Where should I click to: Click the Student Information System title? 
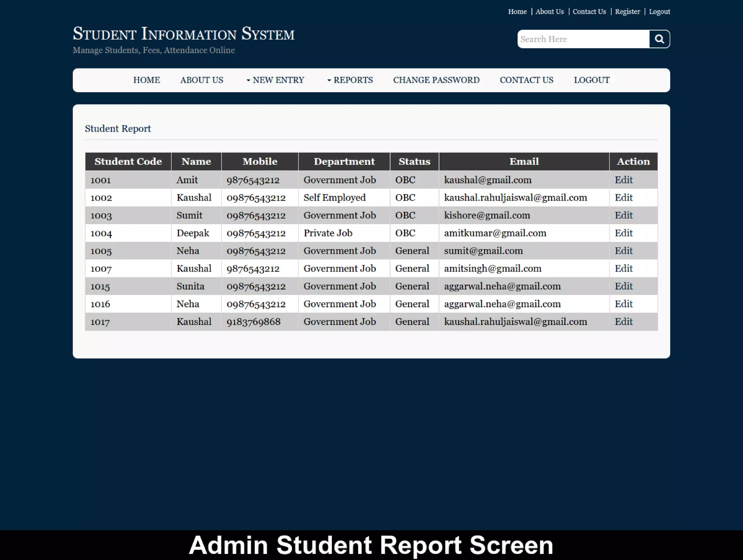pos(184,34)
